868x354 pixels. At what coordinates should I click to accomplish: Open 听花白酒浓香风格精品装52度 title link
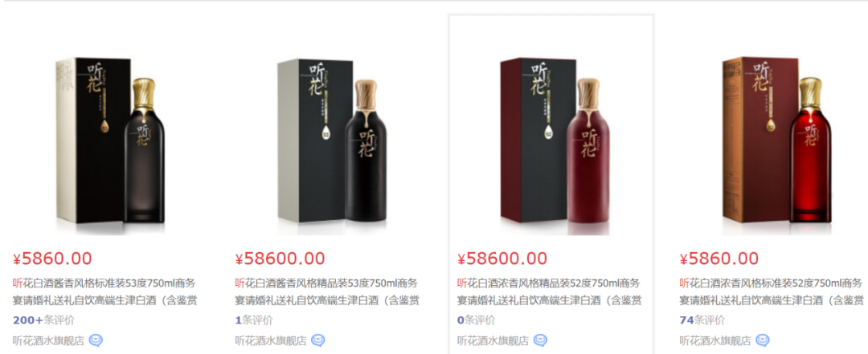click(549, 292)
